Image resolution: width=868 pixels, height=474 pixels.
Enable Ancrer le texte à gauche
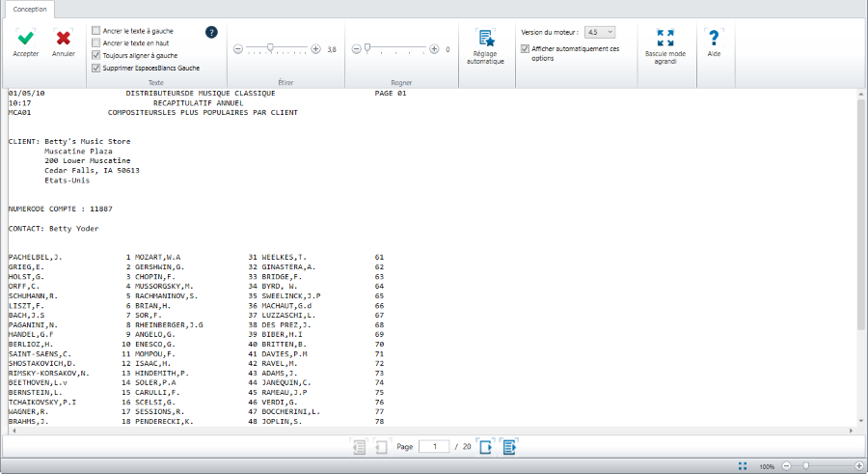pos(95,31)
